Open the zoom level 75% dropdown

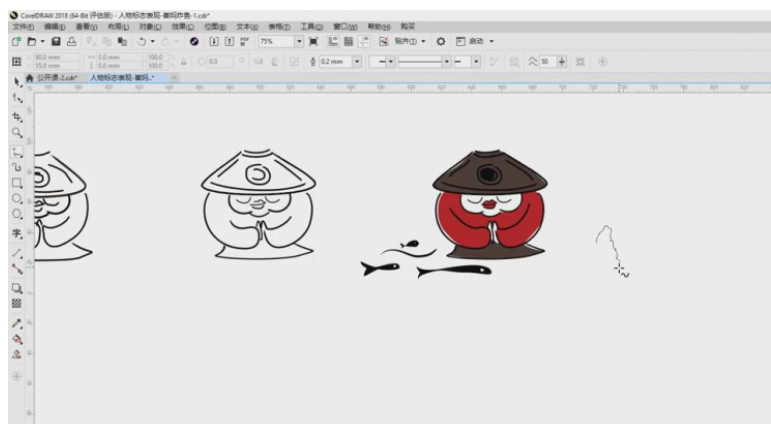point(299,42)
